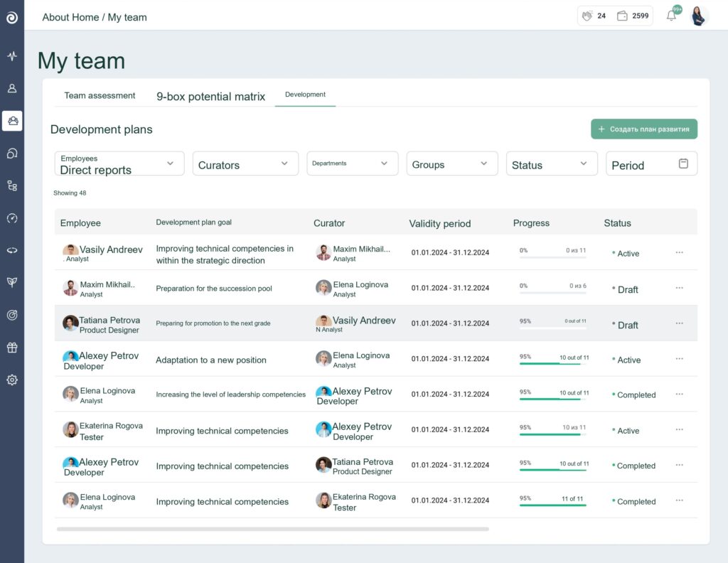728x563 pixels.
Task: Click the spiral app logo icon
Action: click(x=12, y=18)
